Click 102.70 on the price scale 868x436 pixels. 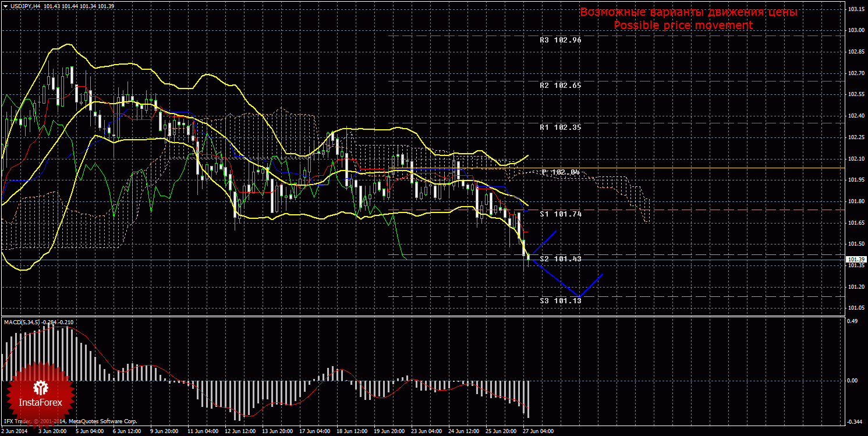click(855, 73)
